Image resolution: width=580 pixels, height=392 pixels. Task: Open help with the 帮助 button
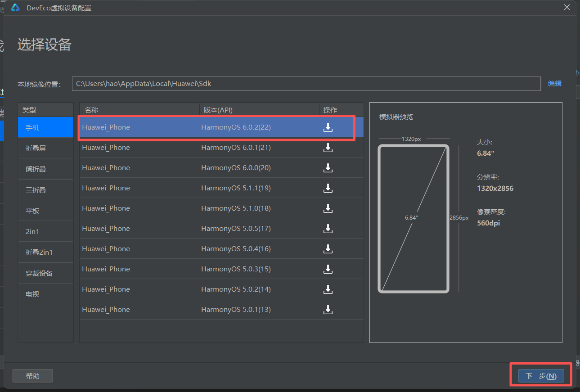coord(33,376)
